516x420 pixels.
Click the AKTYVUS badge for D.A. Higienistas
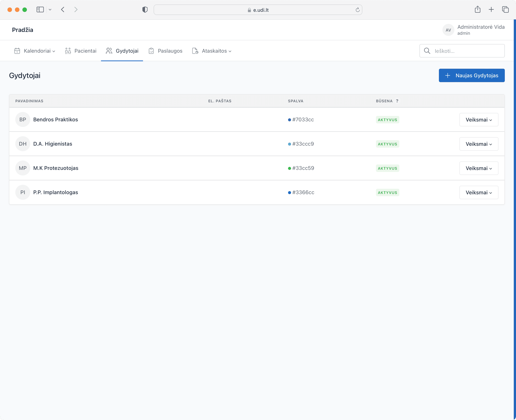[x=388, y=144]
